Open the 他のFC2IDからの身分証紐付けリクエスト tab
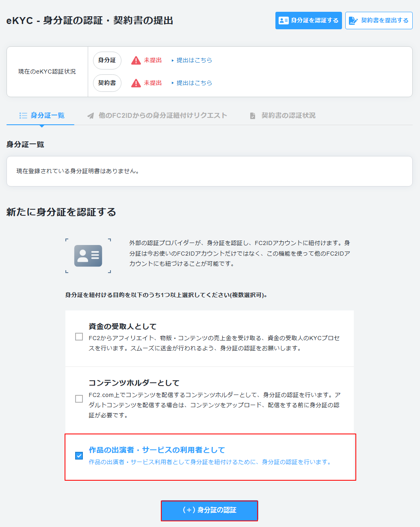This screenshot has width=420, height=527. (162, 115)
